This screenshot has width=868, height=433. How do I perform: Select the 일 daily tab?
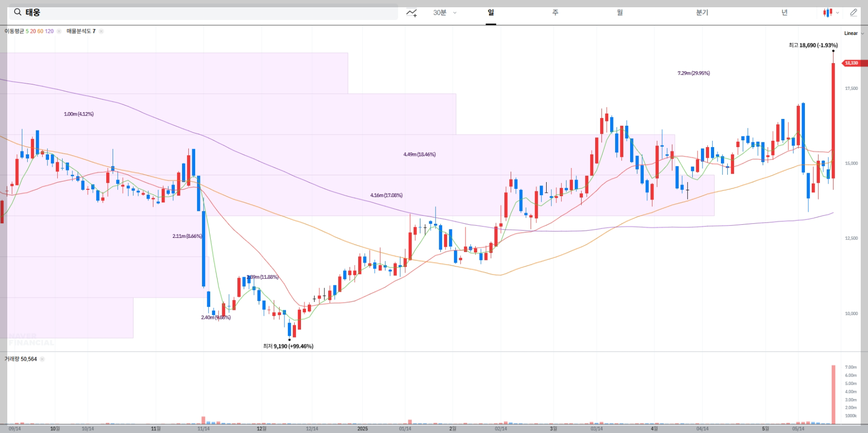pyautogui.click(x=491, y=13)
